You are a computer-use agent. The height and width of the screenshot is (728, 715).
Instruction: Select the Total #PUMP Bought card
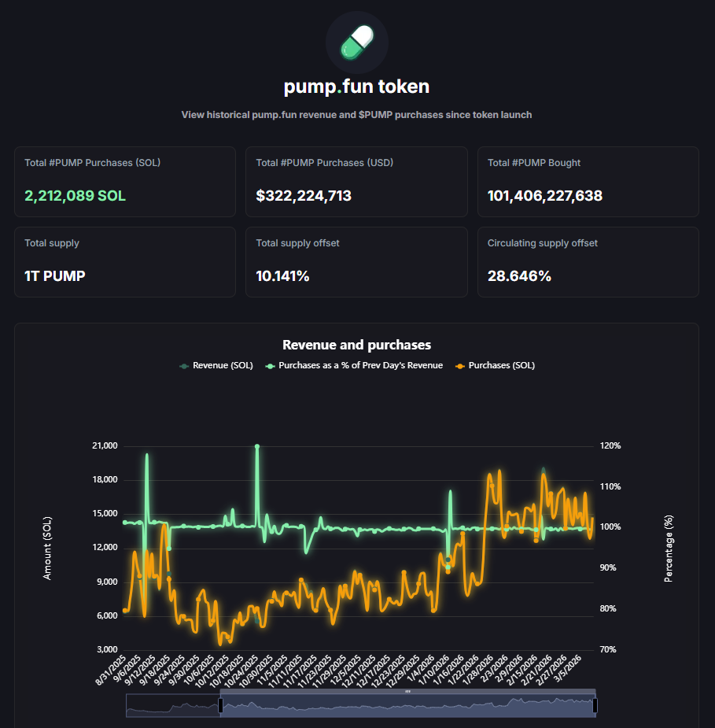pos(588,182)
